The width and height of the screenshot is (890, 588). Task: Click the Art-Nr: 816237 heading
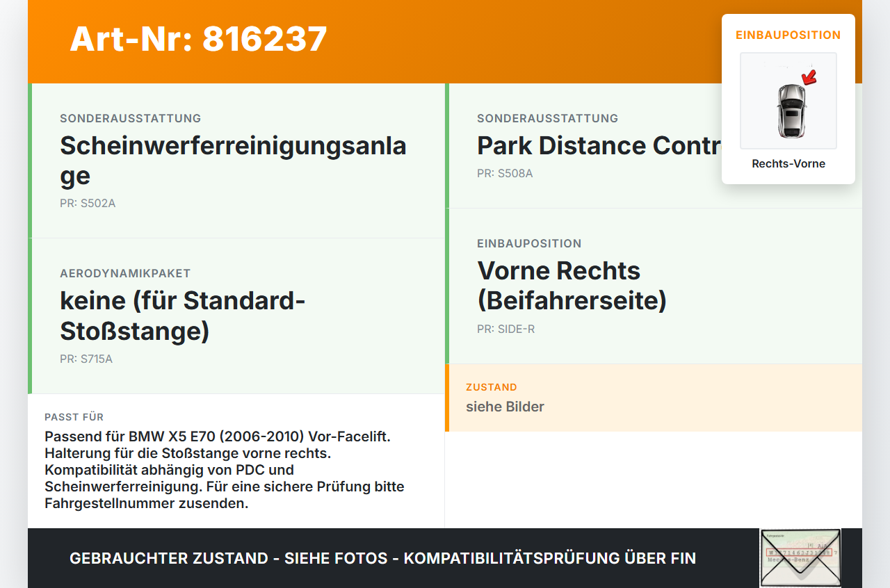tap(198, 39)
